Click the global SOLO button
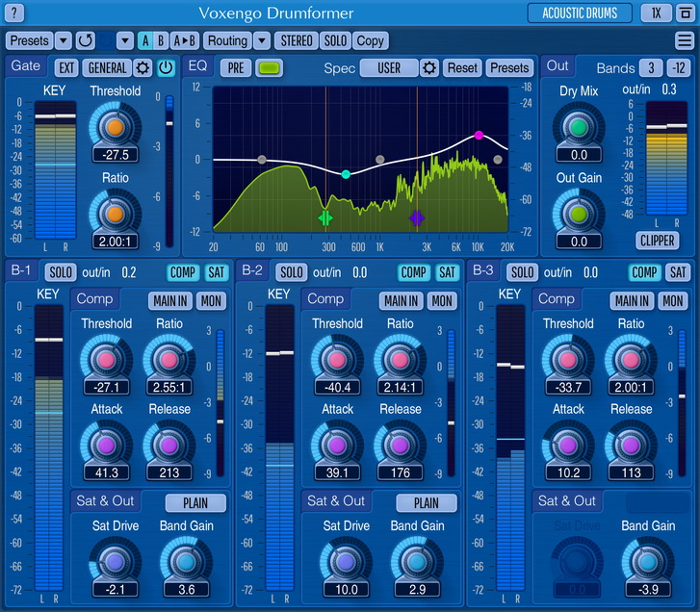The width and height of the screenshot is (700, 612). click(335, 40)
